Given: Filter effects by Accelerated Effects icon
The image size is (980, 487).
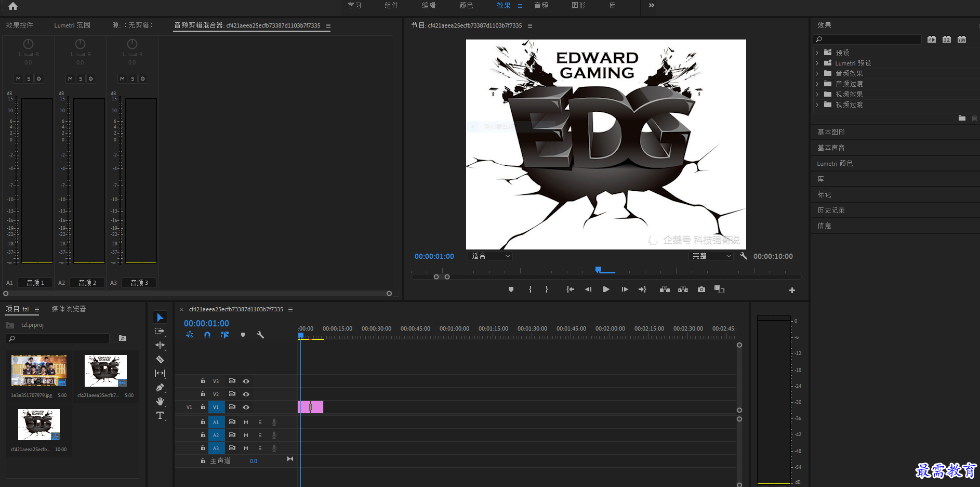Looking at the screenshot, I should click(x=932, y=40).
